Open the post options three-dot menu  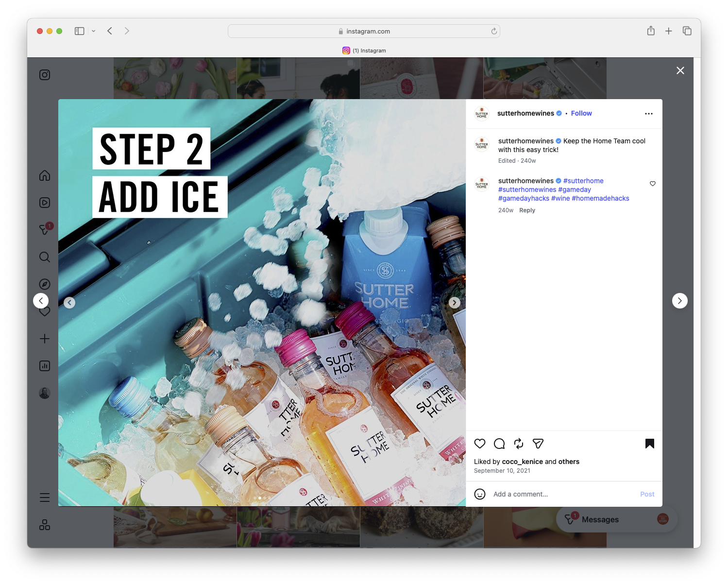(x=649, y=113)
